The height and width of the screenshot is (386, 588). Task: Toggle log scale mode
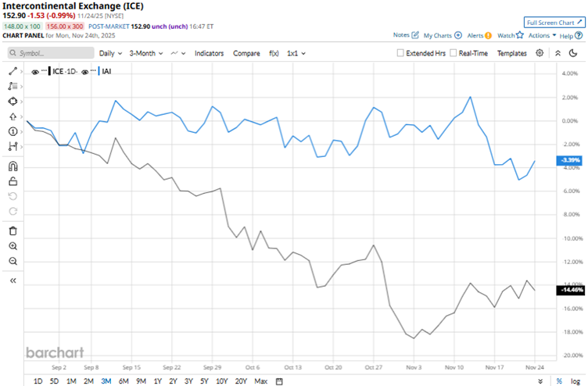(575, 381)
